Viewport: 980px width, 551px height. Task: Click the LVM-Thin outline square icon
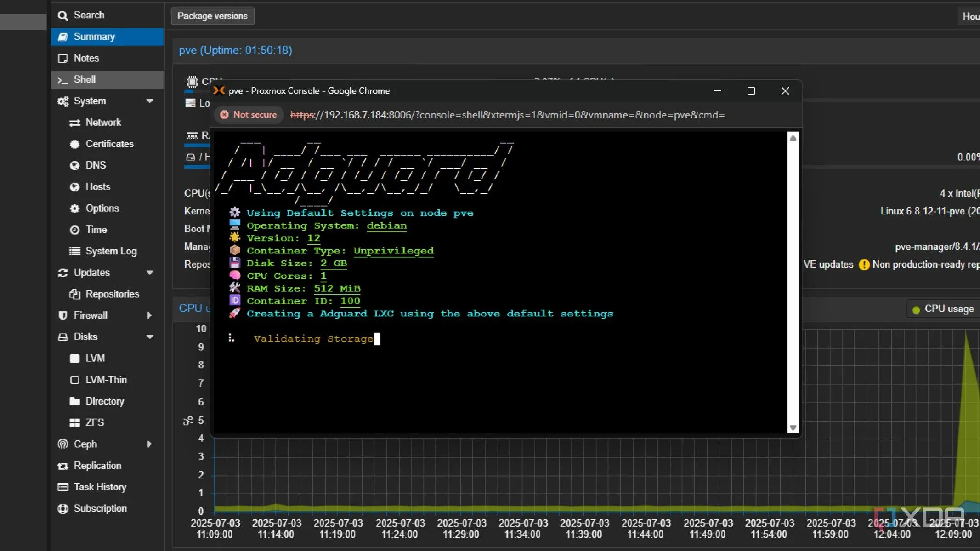coord(74,380)
